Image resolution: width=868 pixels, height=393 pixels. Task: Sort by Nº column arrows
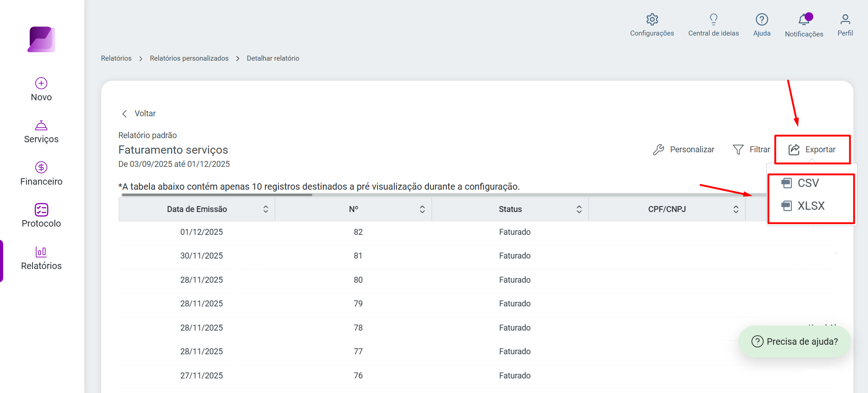coord(422,209)
